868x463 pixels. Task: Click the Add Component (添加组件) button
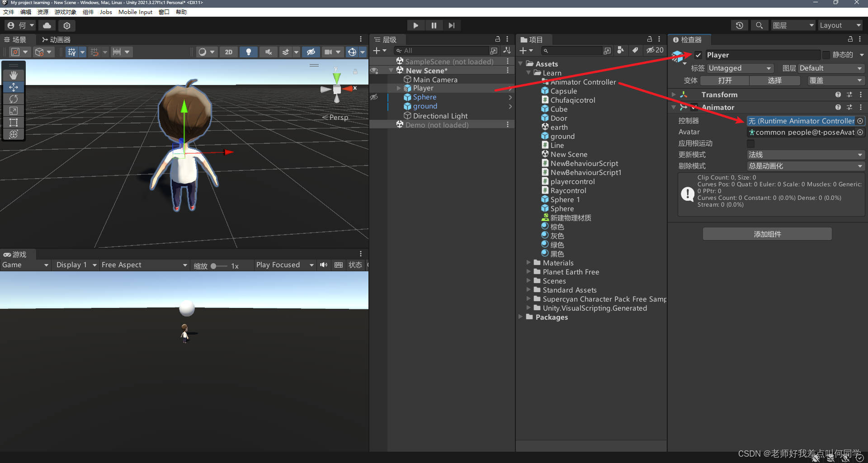pyautogui.click(x=767, y=234)
